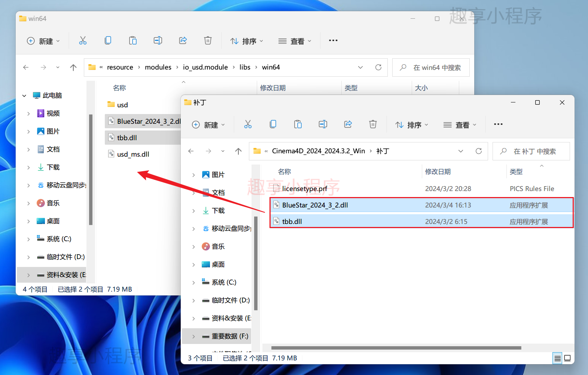Click Paste icon in win64 window toolbar
Viewport: 588px width, 375px height.
tap(133, 40)
